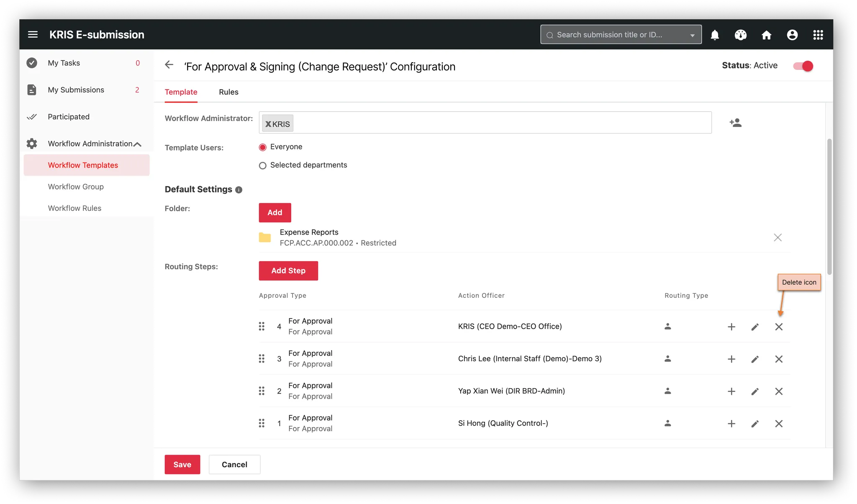Switch to the Rules tab
The image size is (857, 504).
[228, 92]
